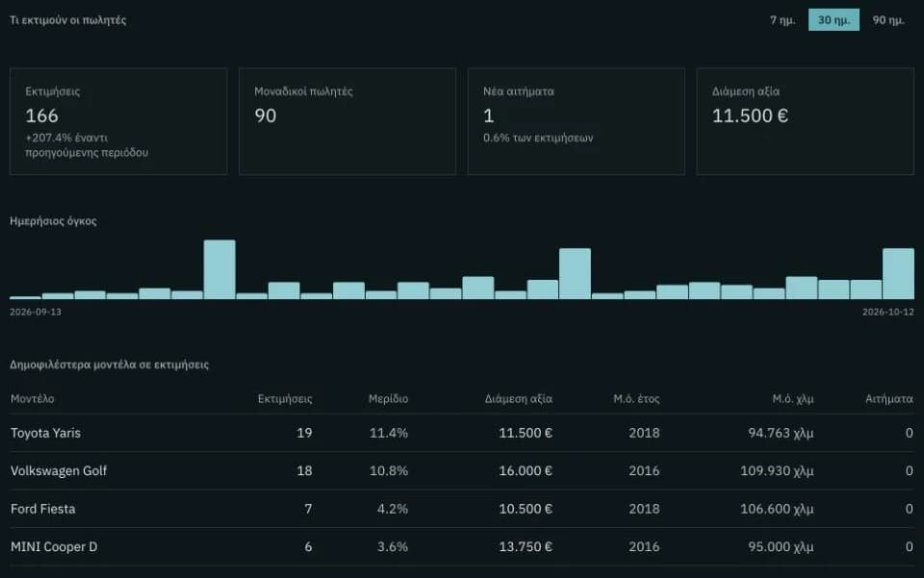Sort by the Διάμεση αξία table column header
The image size is (924, 578).
(x=519, y=398)
